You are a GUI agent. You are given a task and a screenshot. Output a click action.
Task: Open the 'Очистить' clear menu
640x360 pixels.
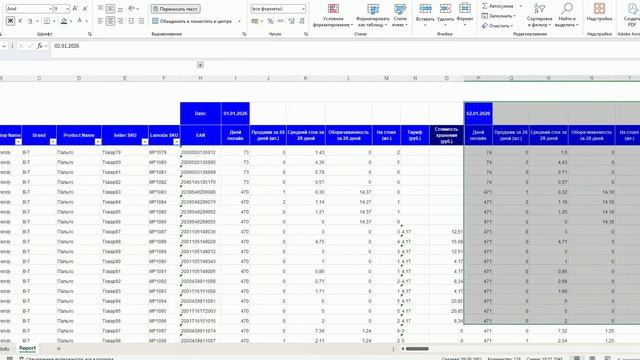pyautogui.click(x=497, y=26)
